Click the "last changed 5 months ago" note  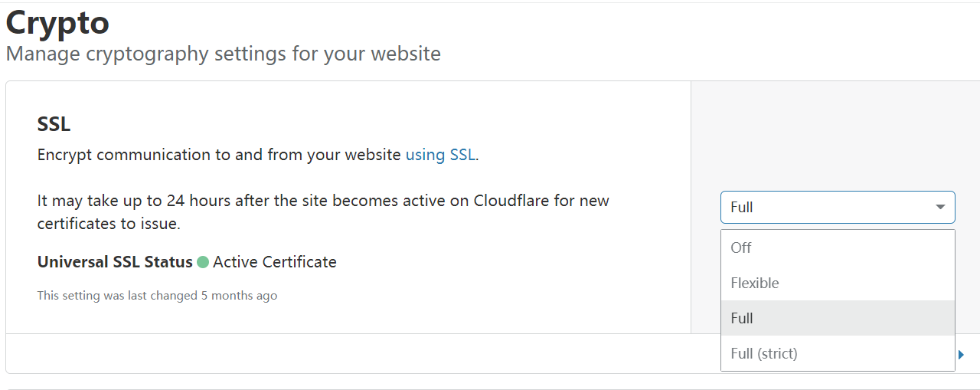click(157, 296)
